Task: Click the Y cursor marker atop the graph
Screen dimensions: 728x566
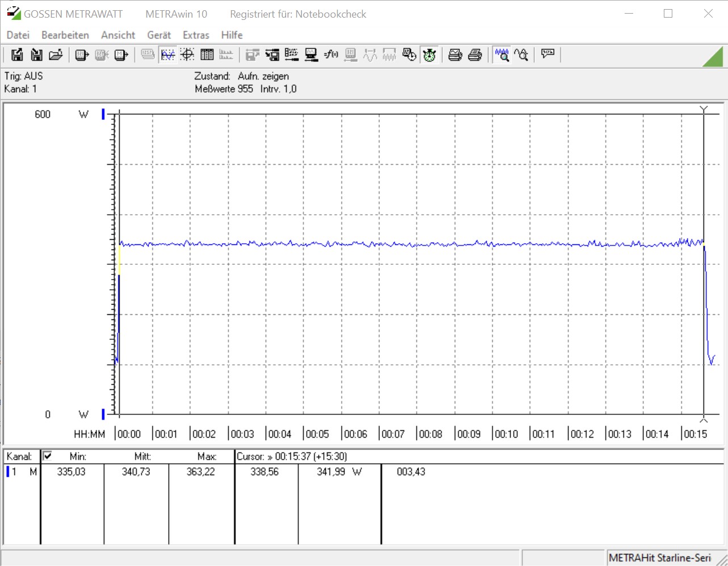Action: point(704,109)
